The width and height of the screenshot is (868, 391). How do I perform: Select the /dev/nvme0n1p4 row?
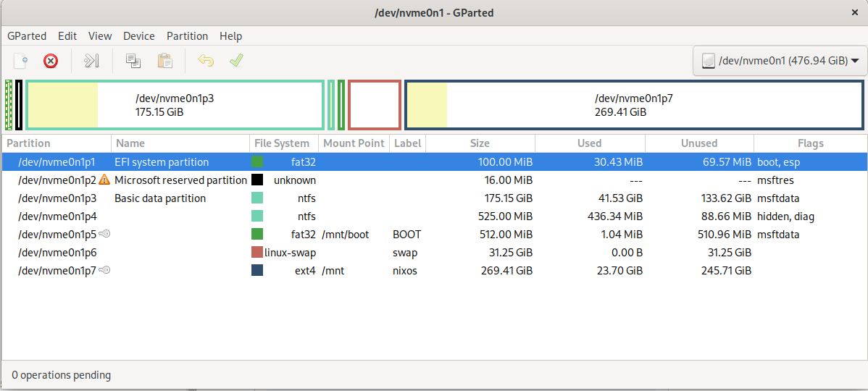coord(434,216)
